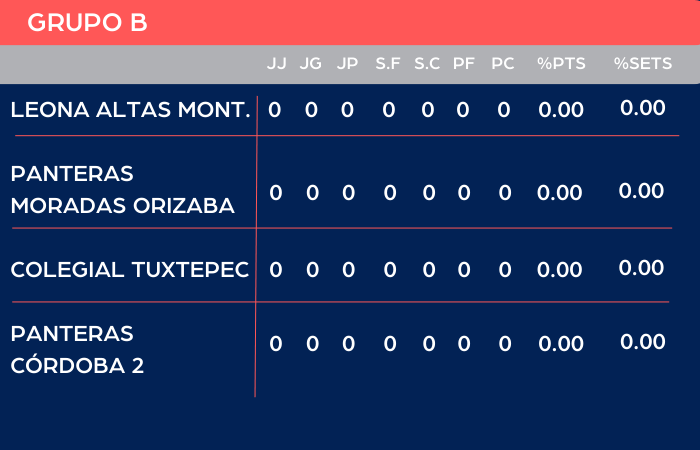
Task: Click the JP column header
Action: coord(347,64)
